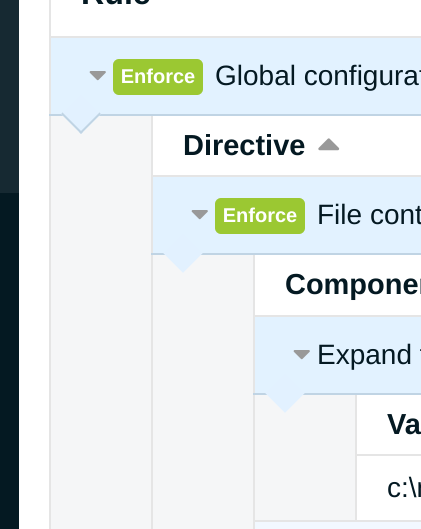Click the lighter upper section of dark sidebar
This screenshot has height=529, width=421.
pyautogui.click(x=9, y=96)
